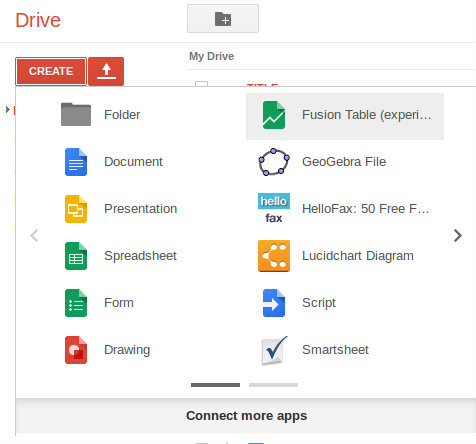
Task: Go to previous page of apps
Action: (x=34, y=236)
